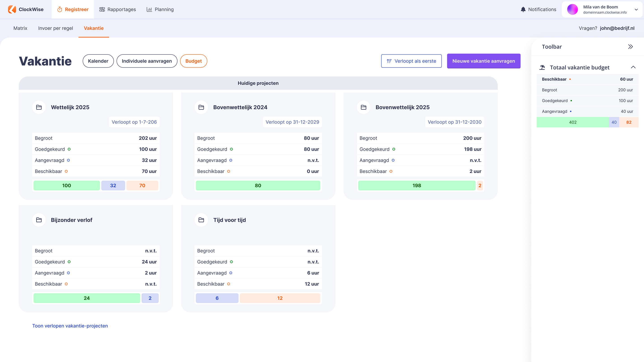Click the Tijd voor tijd folder icon
The height and width of the screenshot is (362, 644).
(201, 220)
